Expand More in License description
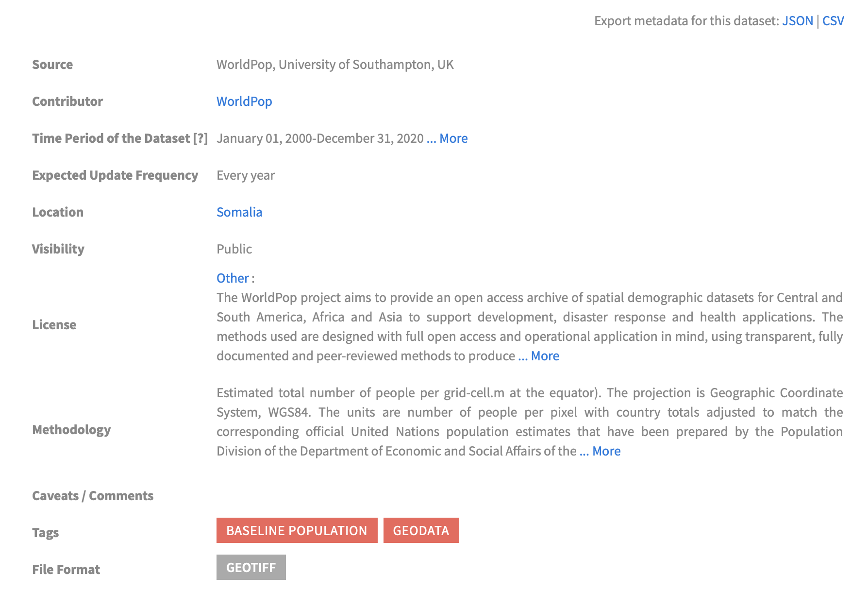The width and height of the screenshot is (868, 608). click(539, 356)
